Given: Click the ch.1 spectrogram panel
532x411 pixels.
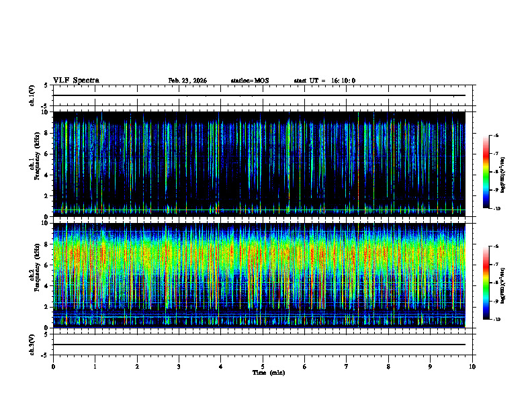Looking at the screenshot, I should 259,164.
